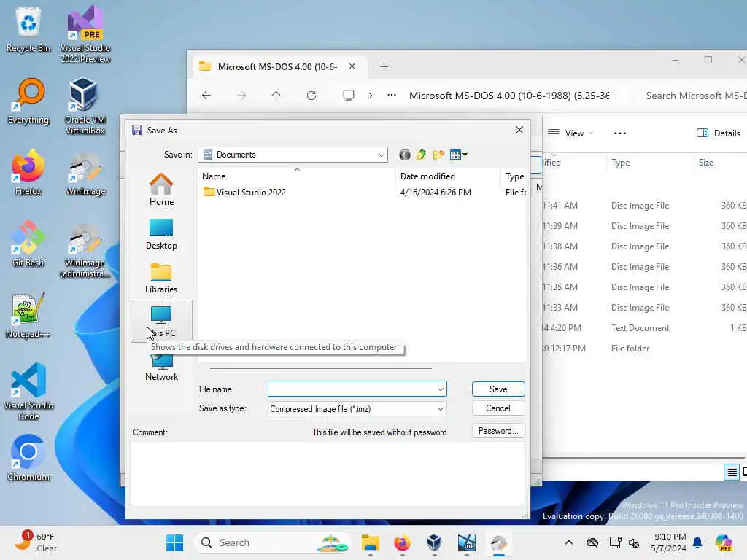Screen dimensions: 747x560
Task: Toggle the Details pane in Explorer
Action: pos(719,133)
